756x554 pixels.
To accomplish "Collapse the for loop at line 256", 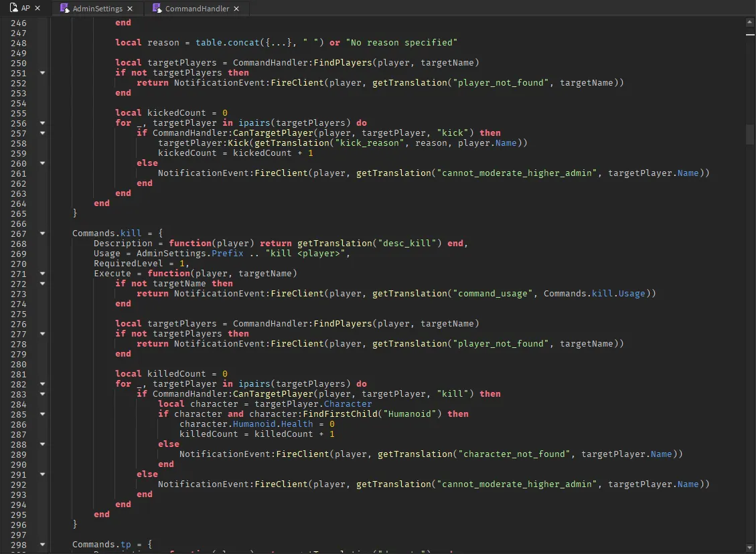I will pos(42,123).
